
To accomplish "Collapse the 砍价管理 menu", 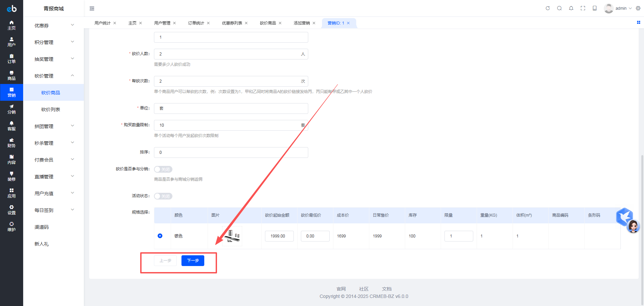I will tap(54, 76).
